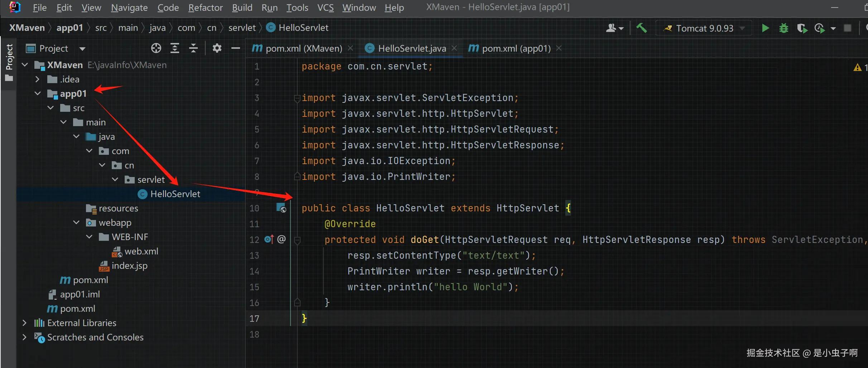The width and height of the screenshot is (868, 368).
Task: Click the @Override annotation on line 11
Action: click(350, 224)
